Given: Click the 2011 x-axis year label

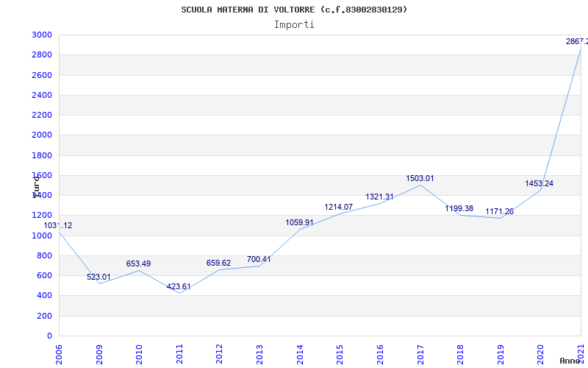Looking at the screenshot, I should pyautogui.click(x=179, y=355).
